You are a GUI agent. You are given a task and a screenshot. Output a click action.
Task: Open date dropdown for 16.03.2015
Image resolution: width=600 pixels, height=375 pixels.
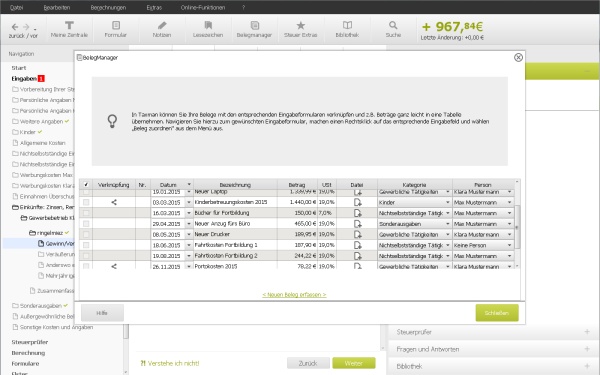pos(189,213)
